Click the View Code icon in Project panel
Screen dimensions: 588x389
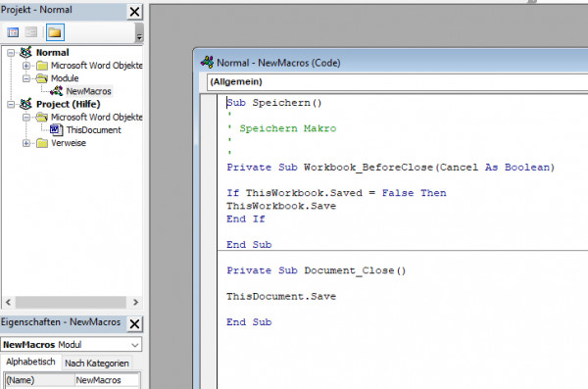13,32
